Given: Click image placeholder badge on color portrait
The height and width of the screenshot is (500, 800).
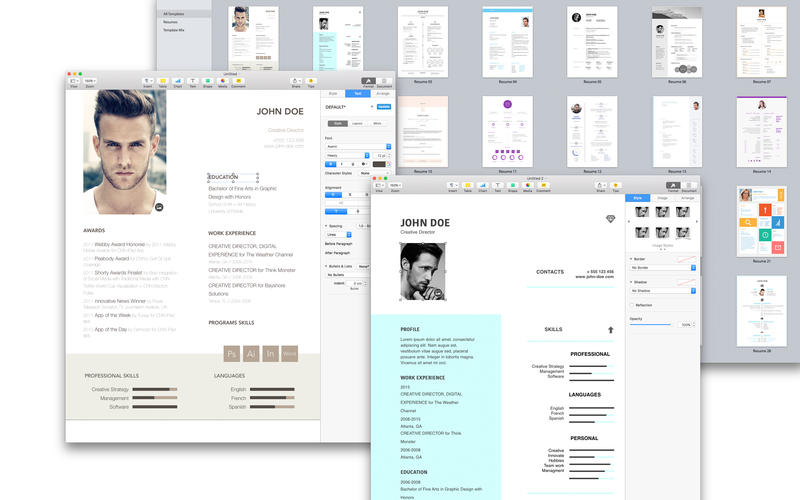Looking at the screenshot, I should [159, 207].
